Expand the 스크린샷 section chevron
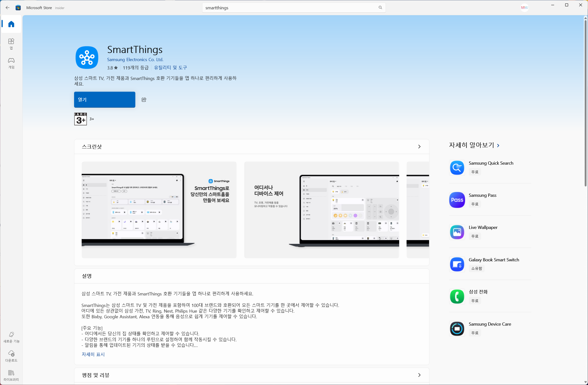Viewport: 588px width, 385px height. pos(419,147)
